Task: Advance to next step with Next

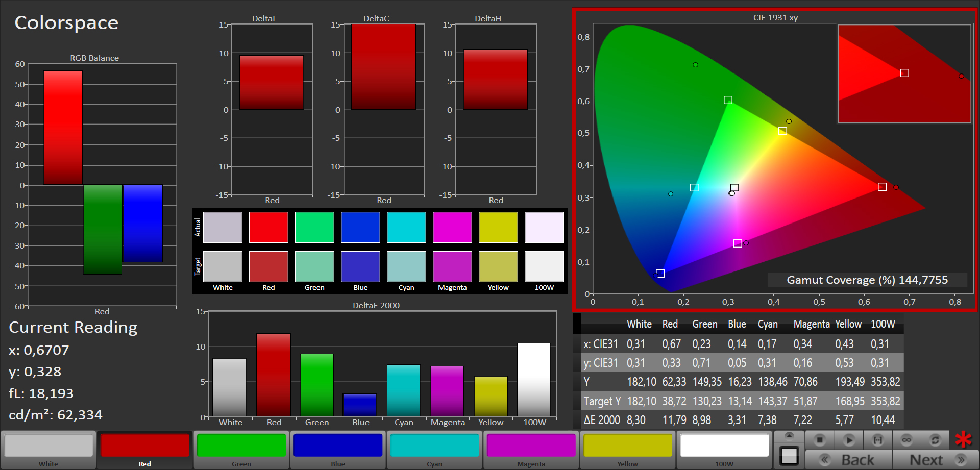Action: (936, 460)
